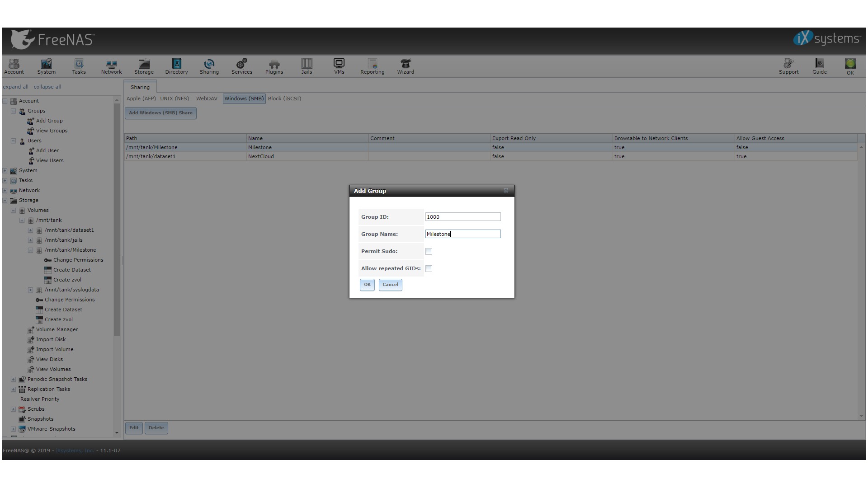Click Add Group in the tree
This screenshot has width=868, height=488.
tap(49, 121)
